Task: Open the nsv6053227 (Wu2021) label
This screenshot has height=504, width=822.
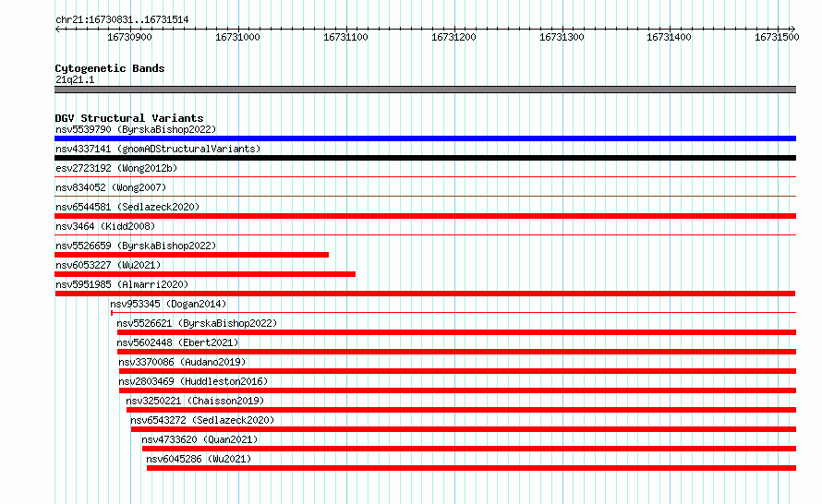Action: 108,265
